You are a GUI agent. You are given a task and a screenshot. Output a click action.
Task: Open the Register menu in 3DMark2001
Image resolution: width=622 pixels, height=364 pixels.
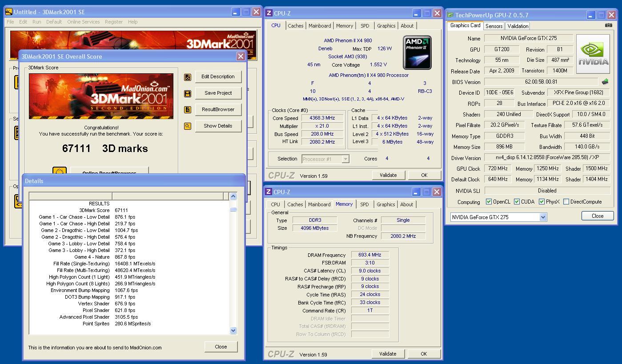pyautogui.click(x=114, y=22)
